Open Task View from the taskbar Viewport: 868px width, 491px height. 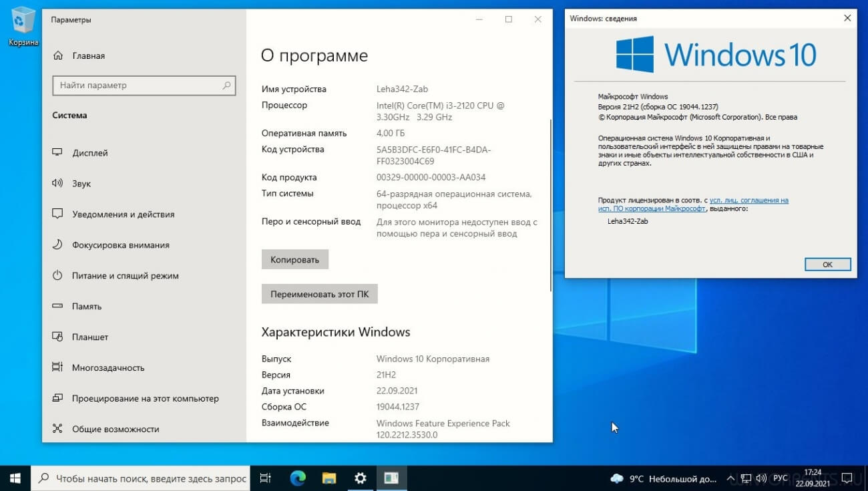tap(265, 478)
